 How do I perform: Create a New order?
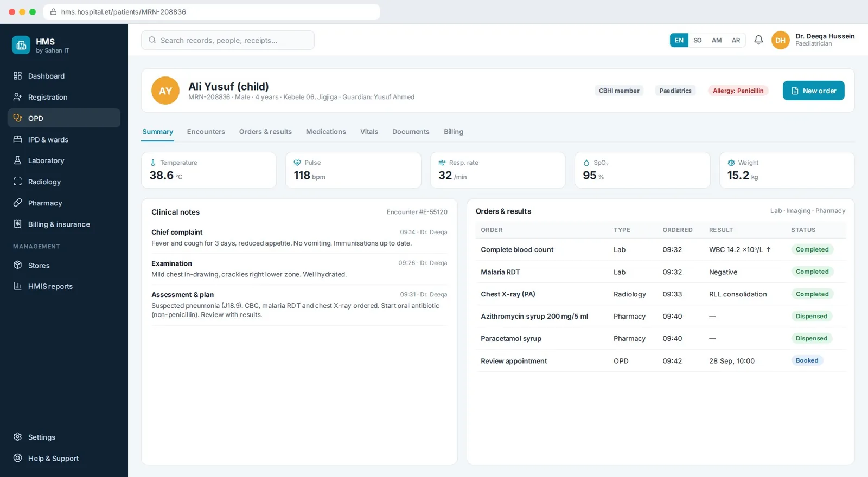click(x=813, y=91)
